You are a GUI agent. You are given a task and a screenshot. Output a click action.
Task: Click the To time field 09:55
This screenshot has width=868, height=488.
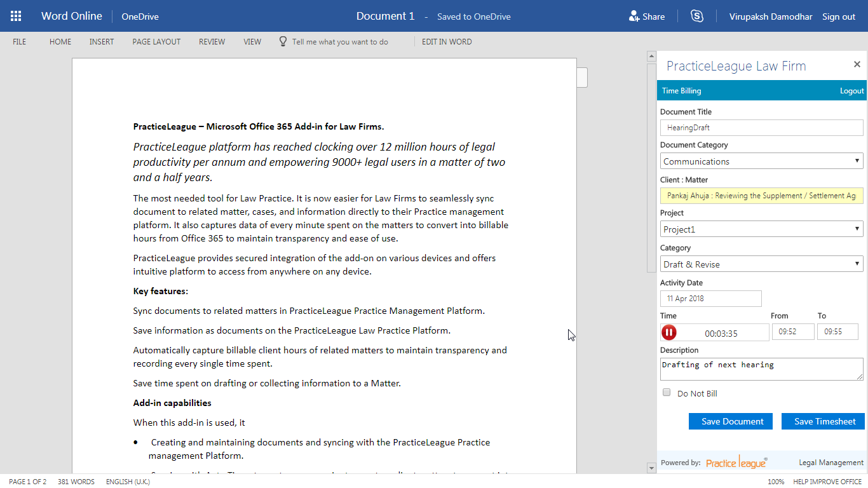click(837, 332)
